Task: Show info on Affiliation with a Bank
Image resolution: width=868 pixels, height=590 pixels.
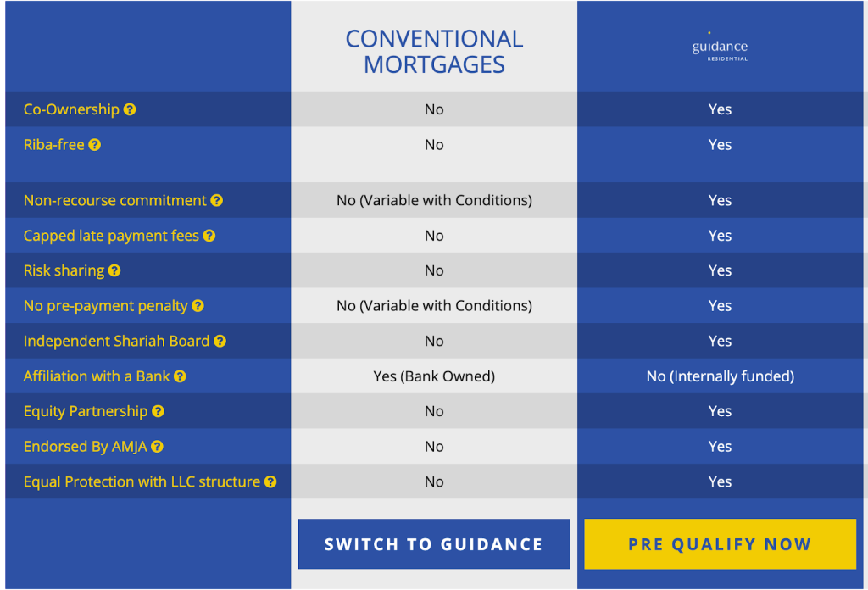Action: tap(180, 376)
